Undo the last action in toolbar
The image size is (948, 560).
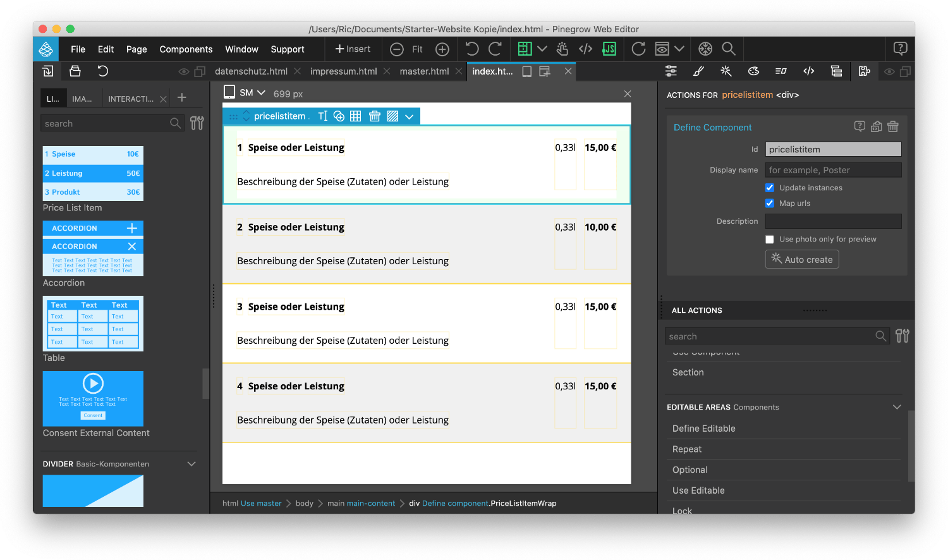(x=472, y=49)
